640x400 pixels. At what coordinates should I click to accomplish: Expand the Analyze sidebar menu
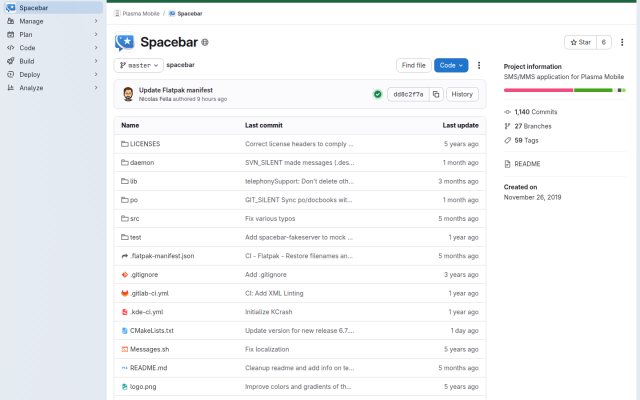pyautogui.click(x=52, y=88)
